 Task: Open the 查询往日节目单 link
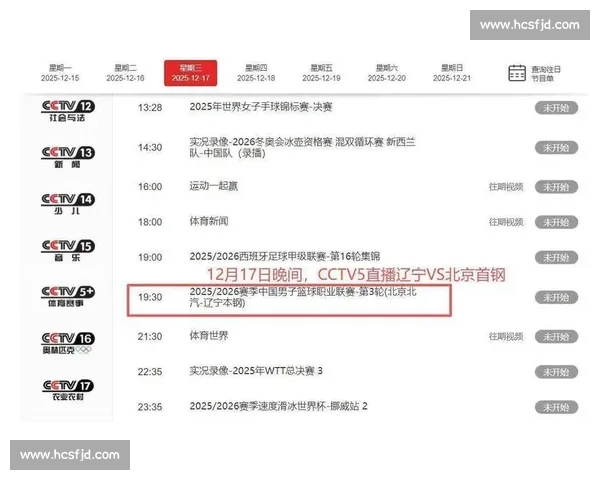[546, 73]
